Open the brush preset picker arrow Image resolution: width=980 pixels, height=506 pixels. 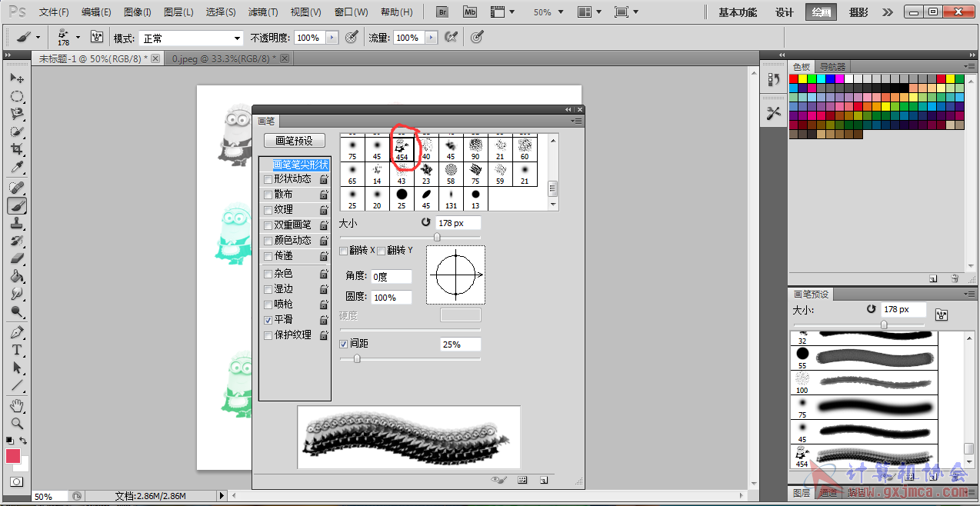click(x=78, y=37)
